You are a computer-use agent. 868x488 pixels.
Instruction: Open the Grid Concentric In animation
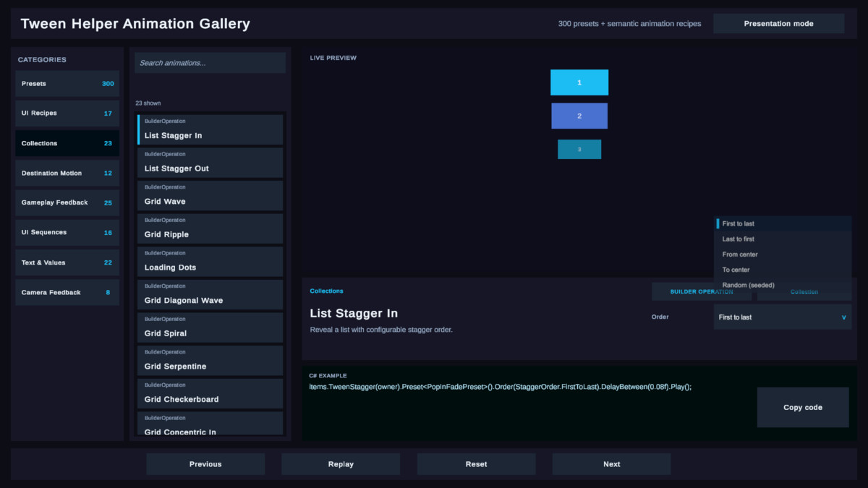click(210, 424)
